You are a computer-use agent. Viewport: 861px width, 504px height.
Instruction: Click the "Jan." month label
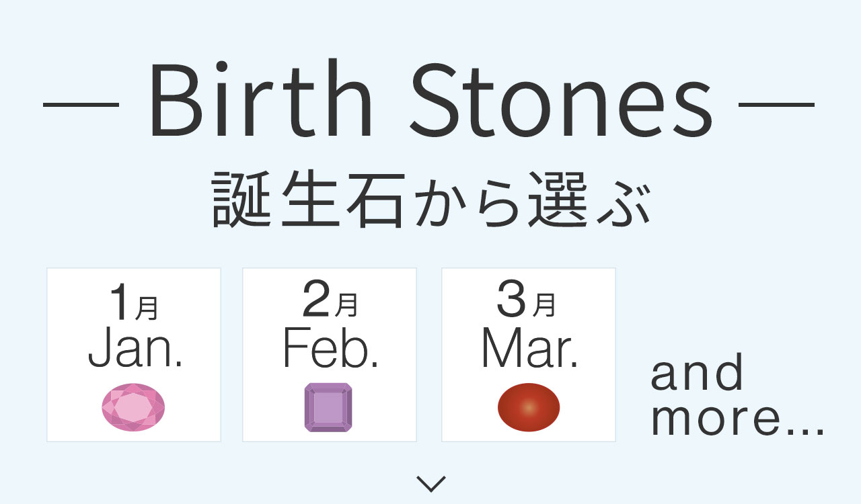(135, 348)
